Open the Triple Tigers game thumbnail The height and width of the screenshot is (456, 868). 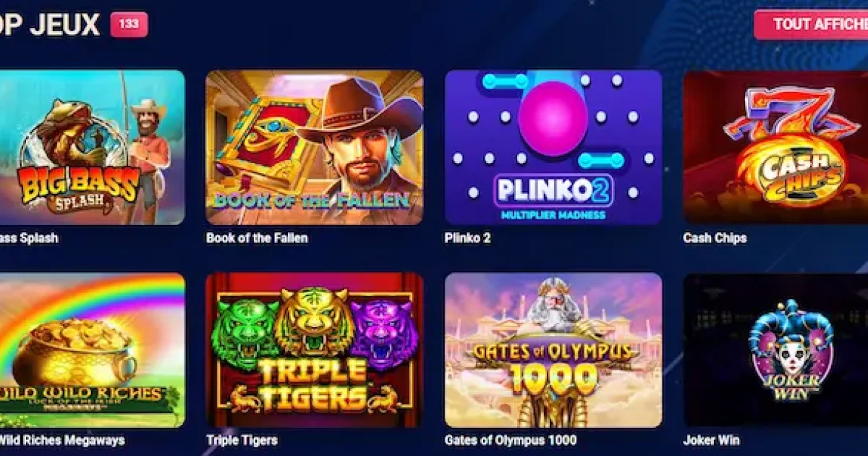click(x=315, y=350)
